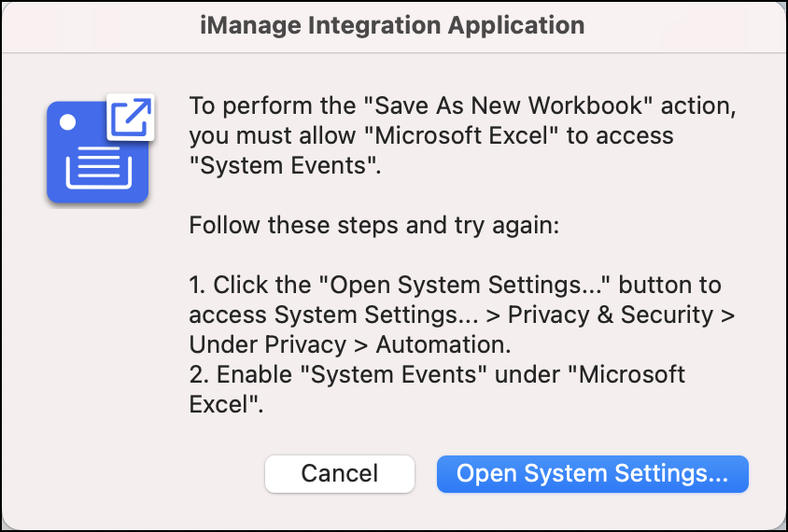The width and height of the screenshot is (788, 532).
Task: Click the word "Excel" on the last text line
Action: (218, 404)
